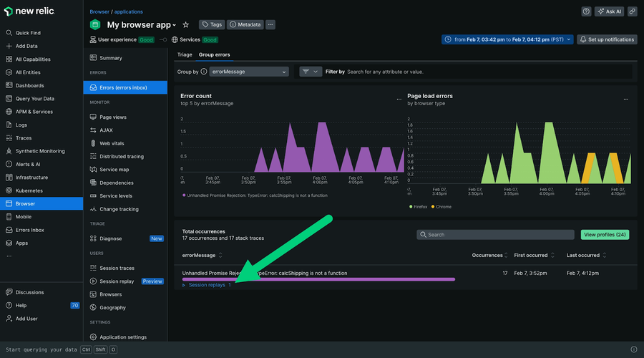Click the Quick Find search icon
The image size is (644, 358).
(x=9, y=33)
